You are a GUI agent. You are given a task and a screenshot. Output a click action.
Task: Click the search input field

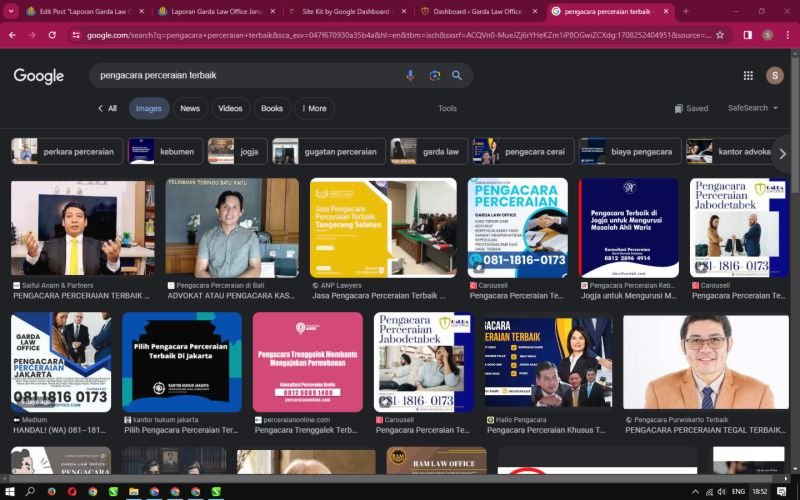pos(240,75)
